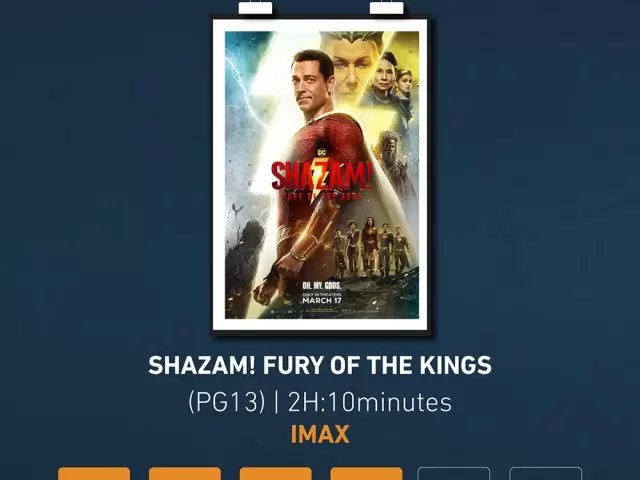This screenshot has height=480, width=640.
Task: Select the IMAX format label
Action: tap(320, 434)
